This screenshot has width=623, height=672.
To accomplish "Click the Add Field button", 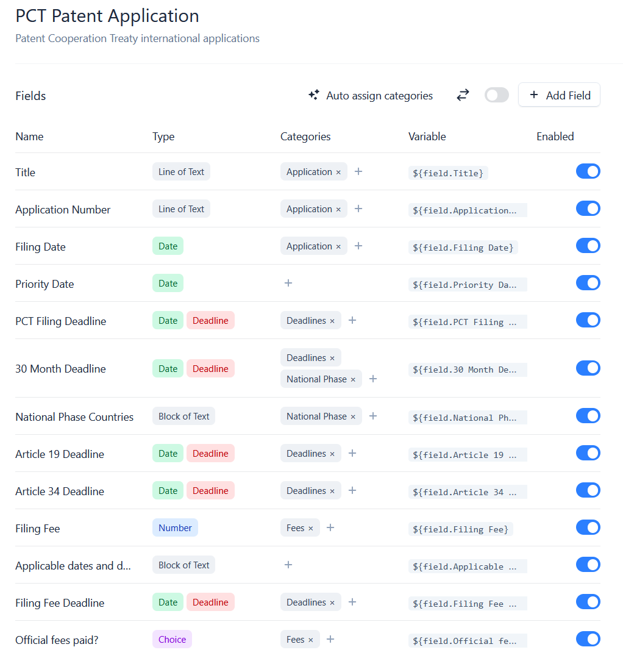I will tap(559, 95).
